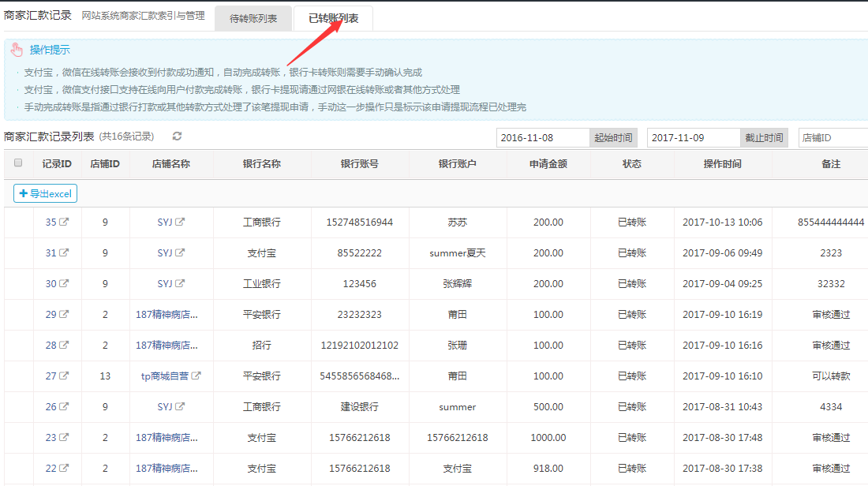The width and height of the screenshot is (868, 486).
Task: Open external link icon for record 35
Action: click(x=65, y=222)
